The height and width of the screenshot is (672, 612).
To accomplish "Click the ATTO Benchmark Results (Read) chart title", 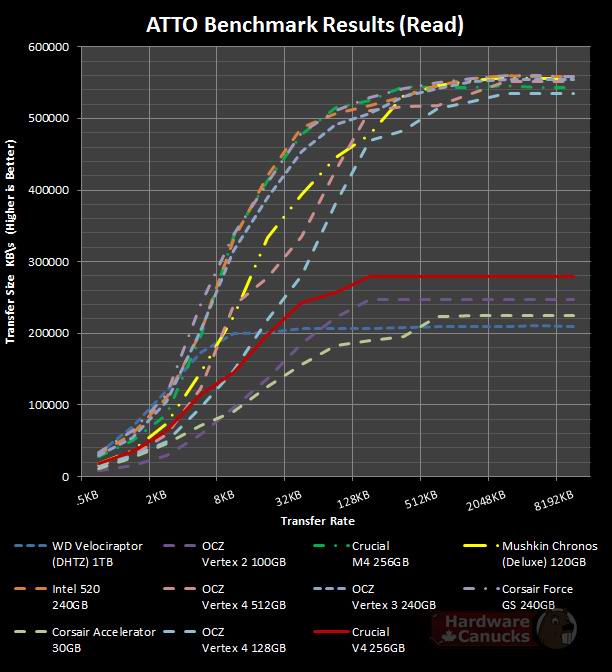I will (x=305, y=24).
